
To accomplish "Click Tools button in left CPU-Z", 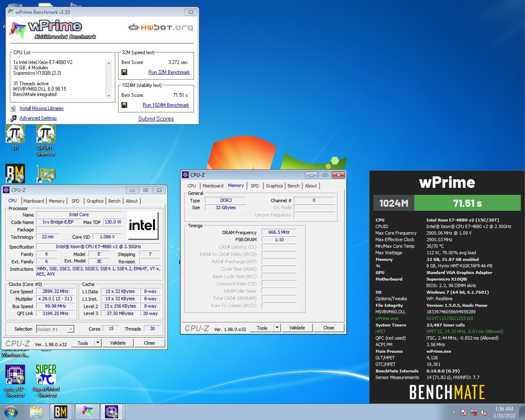I will coord(83,343).
